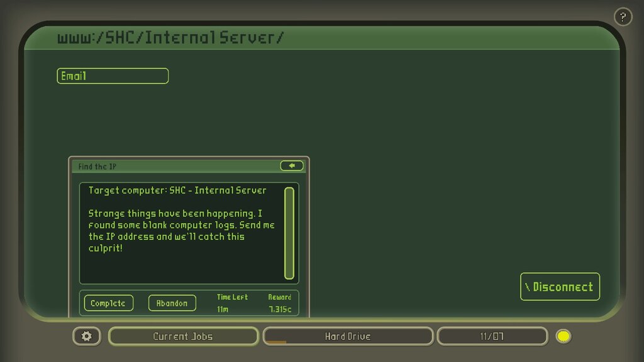Click the 11/07 date display

(492, 336)
